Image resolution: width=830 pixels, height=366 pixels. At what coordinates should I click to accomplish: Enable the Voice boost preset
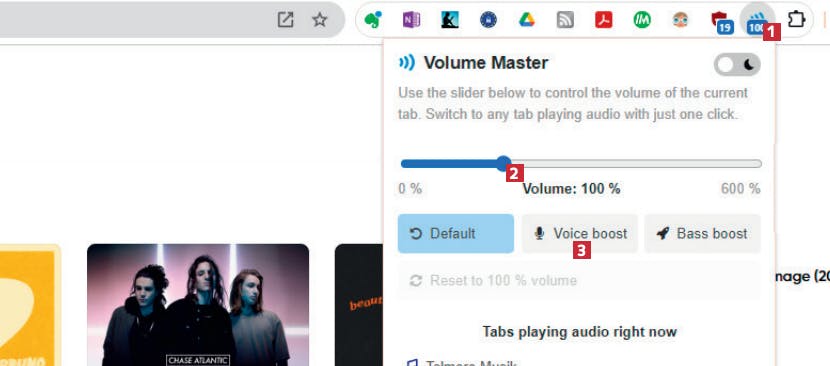580,234
